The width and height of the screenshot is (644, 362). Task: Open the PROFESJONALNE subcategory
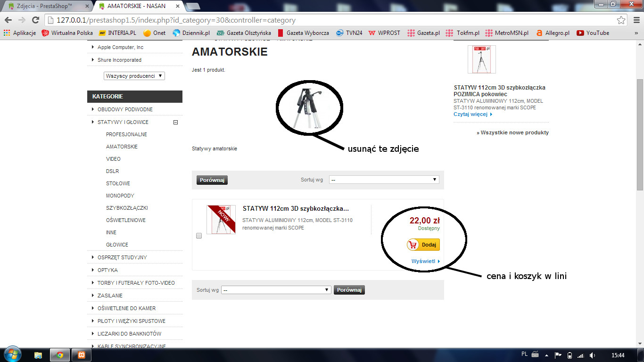click(126, 134)
